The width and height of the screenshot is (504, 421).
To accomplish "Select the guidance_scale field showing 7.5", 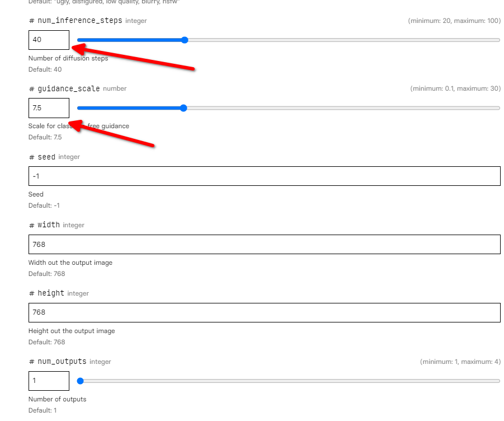I will pos(49,107).
